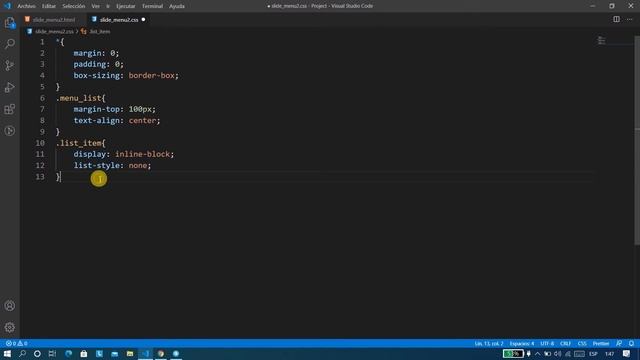Close the unsaved slide_menu2.css tab dot

click(x=143, y=19)
